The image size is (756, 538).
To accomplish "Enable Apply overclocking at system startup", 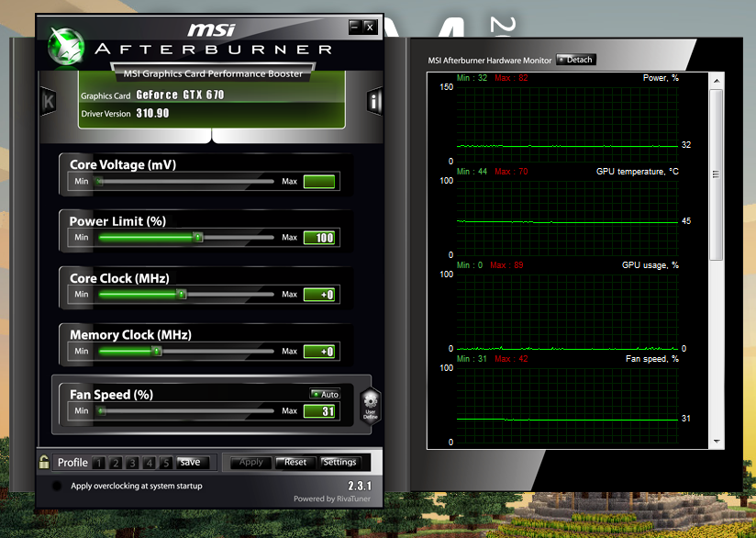I will coord(56,486).
